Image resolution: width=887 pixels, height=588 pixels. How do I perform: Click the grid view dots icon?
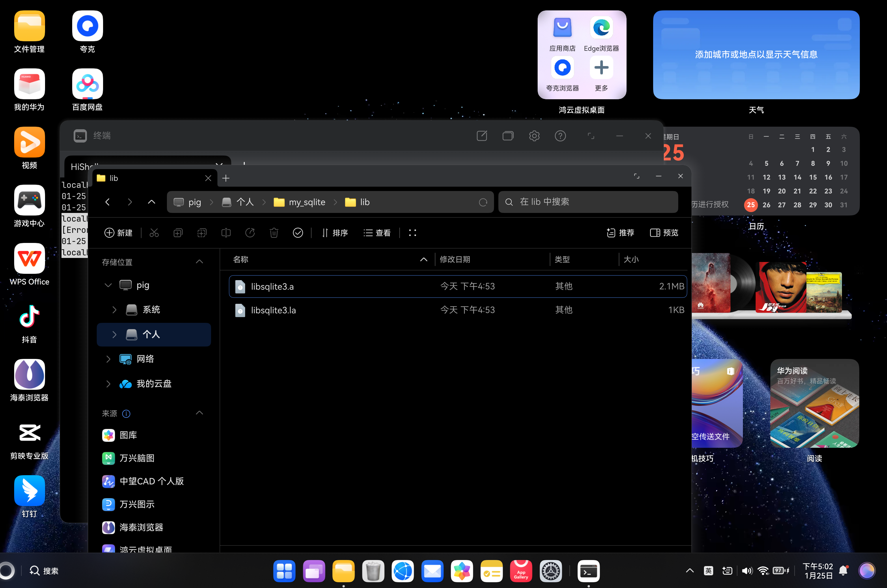[412, 233]
